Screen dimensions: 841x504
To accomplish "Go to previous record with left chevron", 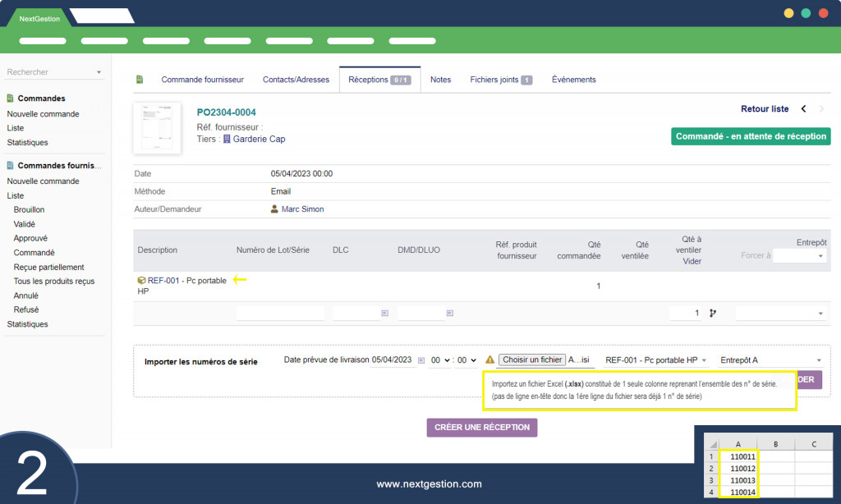I will coord(803,109).
